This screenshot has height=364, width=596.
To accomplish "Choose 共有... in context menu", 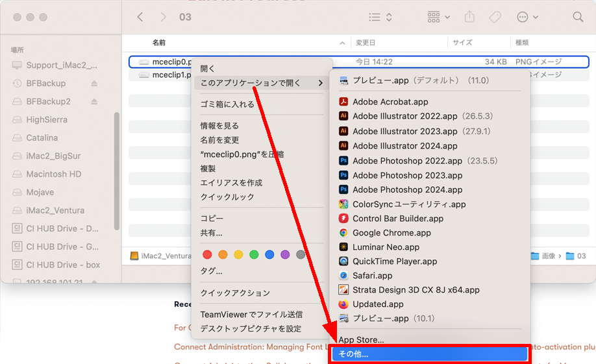I will click(x=211, y=233).
